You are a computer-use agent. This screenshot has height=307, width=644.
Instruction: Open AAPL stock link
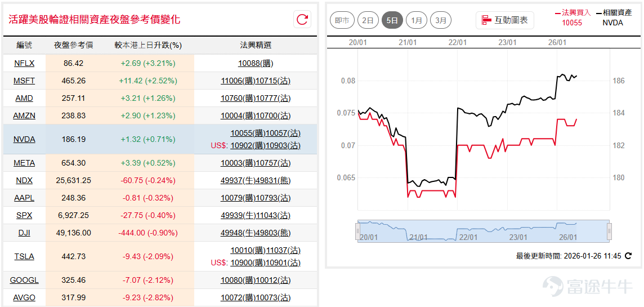tap(24, 198)
